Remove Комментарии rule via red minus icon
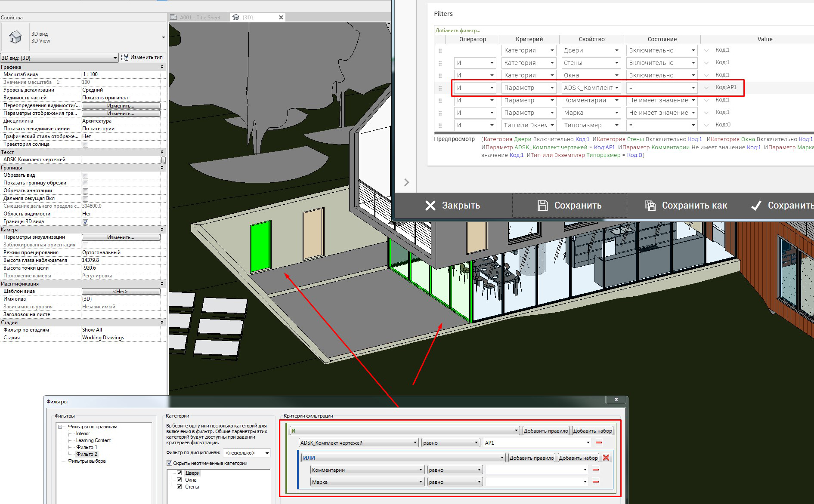814x504 pixels. [x=596, y=470]
